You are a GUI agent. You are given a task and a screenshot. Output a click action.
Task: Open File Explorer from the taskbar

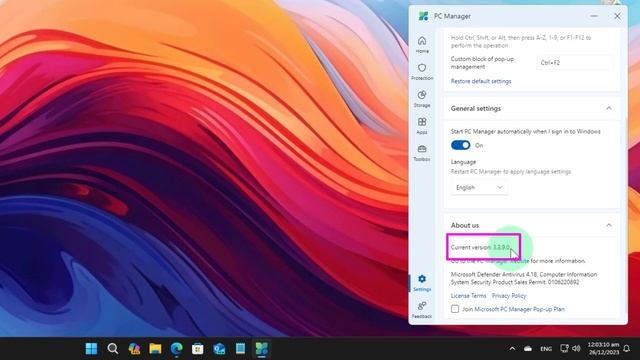click(x=156, y=349)
